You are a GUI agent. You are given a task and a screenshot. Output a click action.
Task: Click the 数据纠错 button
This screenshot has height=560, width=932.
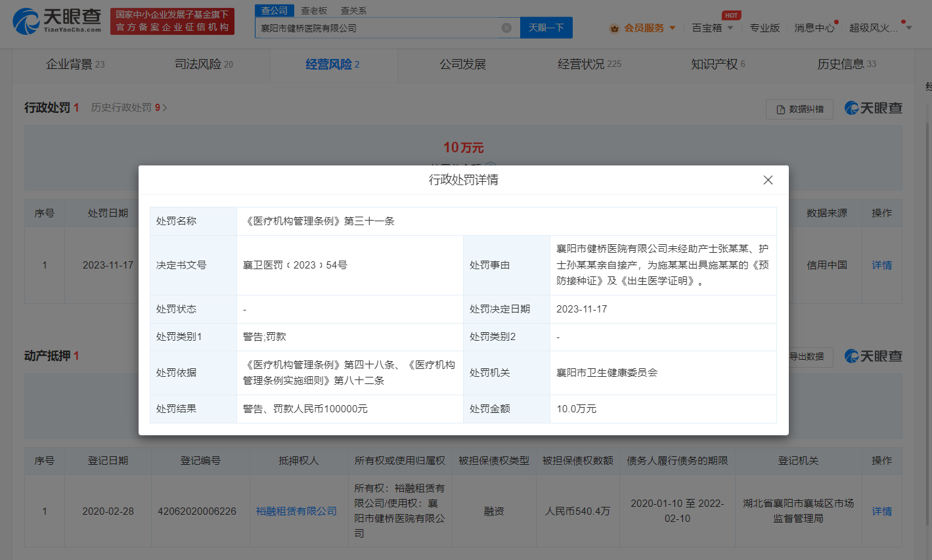pos(799,109)
